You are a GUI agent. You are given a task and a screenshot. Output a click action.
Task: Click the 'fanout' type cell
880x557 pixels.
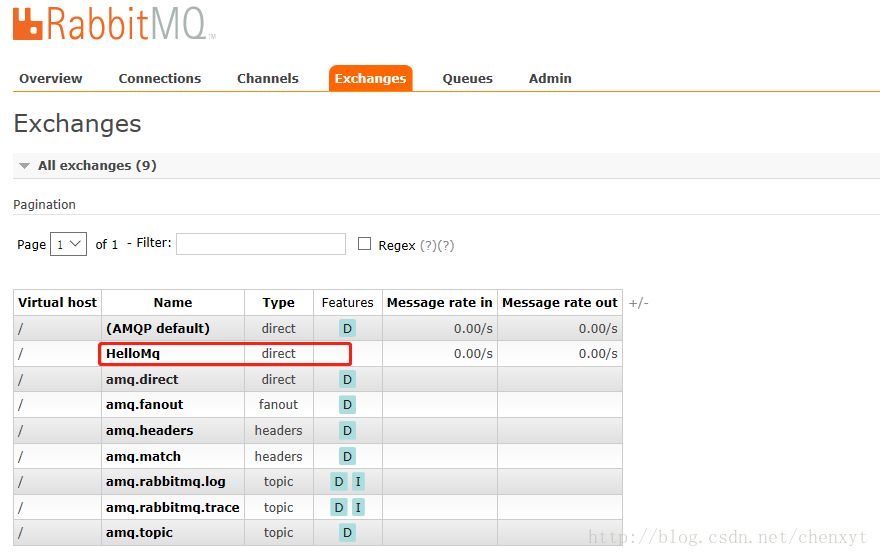(278, 405)
